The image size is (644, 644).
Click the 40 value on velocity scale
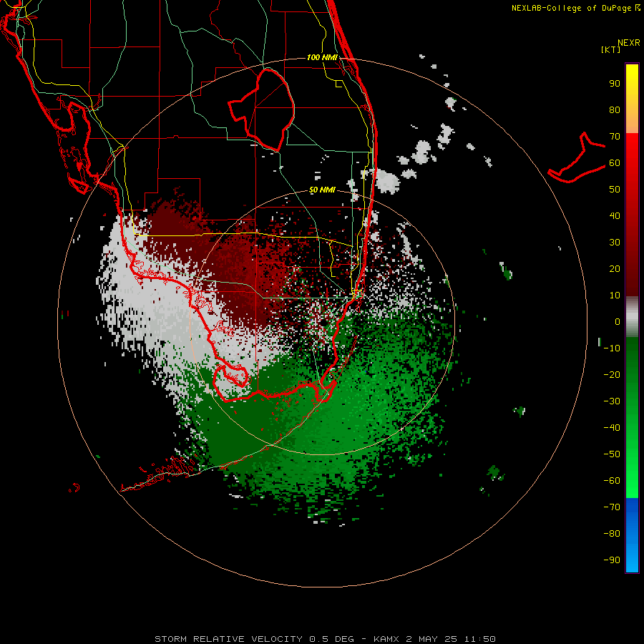coord(615,216)
